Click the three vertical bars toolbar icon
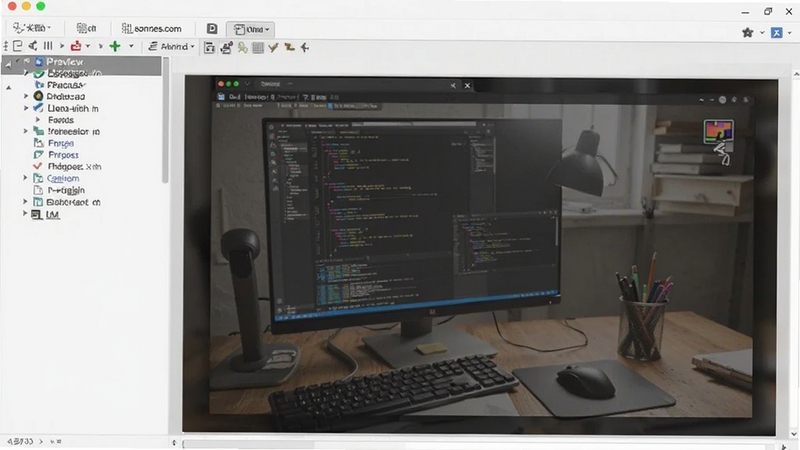 [x=48, y=46]
